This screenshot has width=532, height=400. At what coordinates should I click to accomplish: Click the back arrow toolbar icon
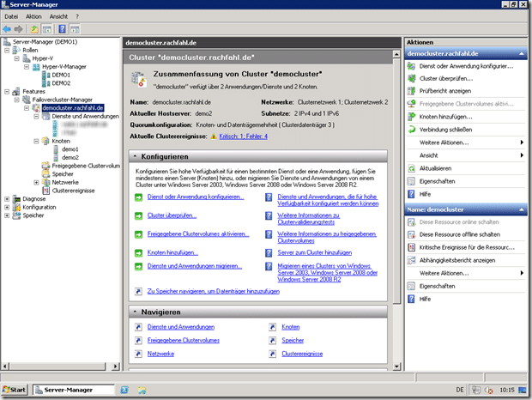(7, 29)
